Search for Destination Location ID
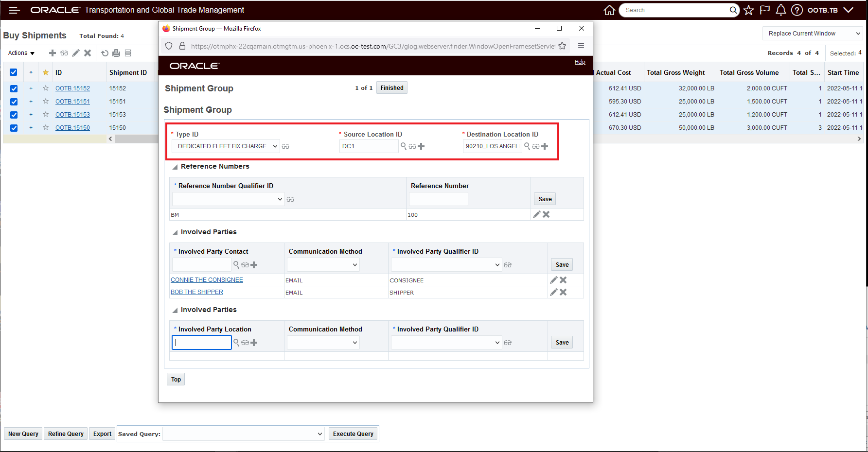Image resolution: width=868 pixels, height=452 pixels. 527,146
